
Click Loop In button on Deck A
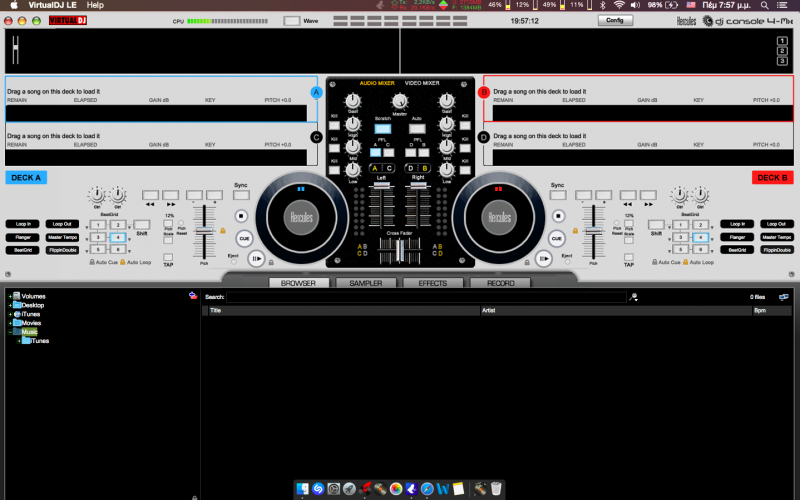(x=21, y=223)
